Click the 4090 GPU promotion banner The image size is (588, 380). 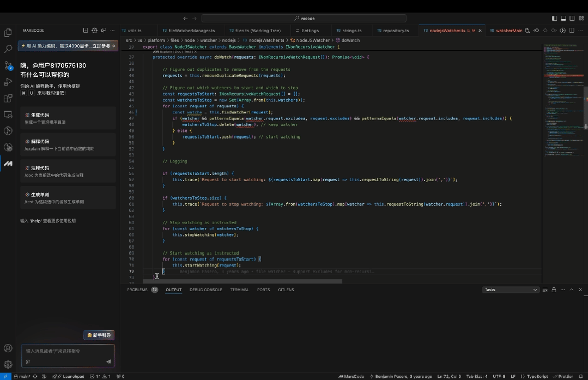tap(68, 46)
